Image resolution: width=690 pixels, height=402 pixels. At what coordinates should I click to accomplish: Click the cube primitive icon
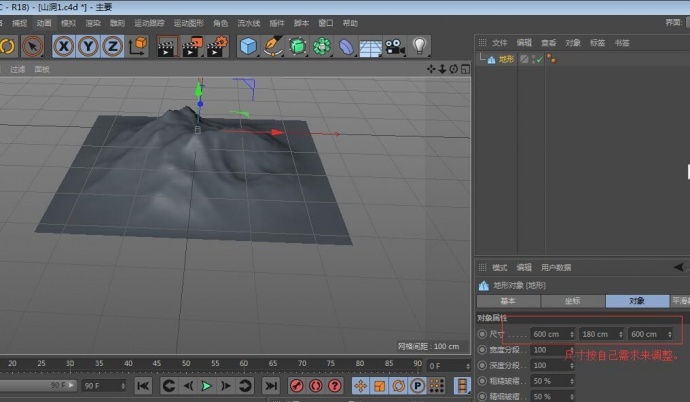[x=248, y=46]
